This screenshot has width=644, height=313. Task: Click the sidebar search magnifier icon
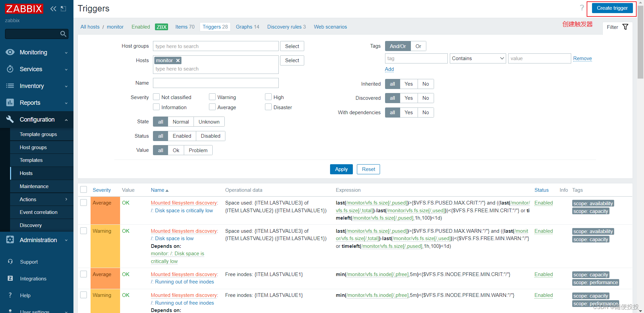click(63, 34)
